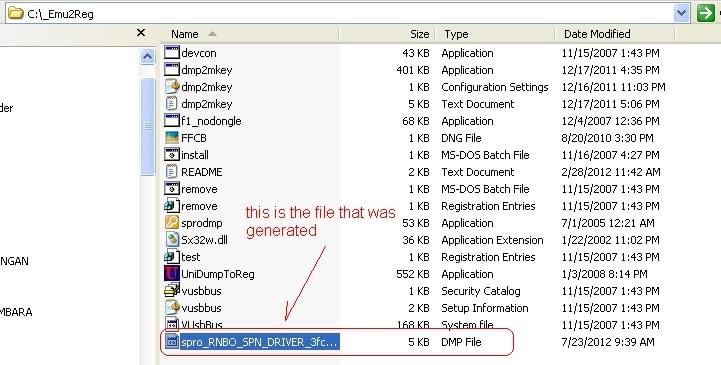
Task: Click the FFCB DNG file icon
Action: pyautogui.click(x=172, y=137)
